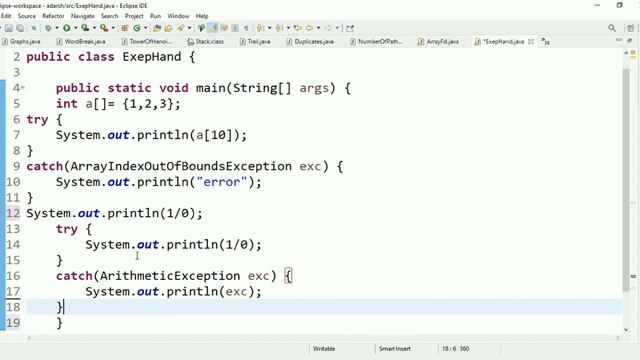Image resolution: width=640 pixels, height=360 pixels.
Task: Click the Run External Tools icon
Action: tap(104, 28)
